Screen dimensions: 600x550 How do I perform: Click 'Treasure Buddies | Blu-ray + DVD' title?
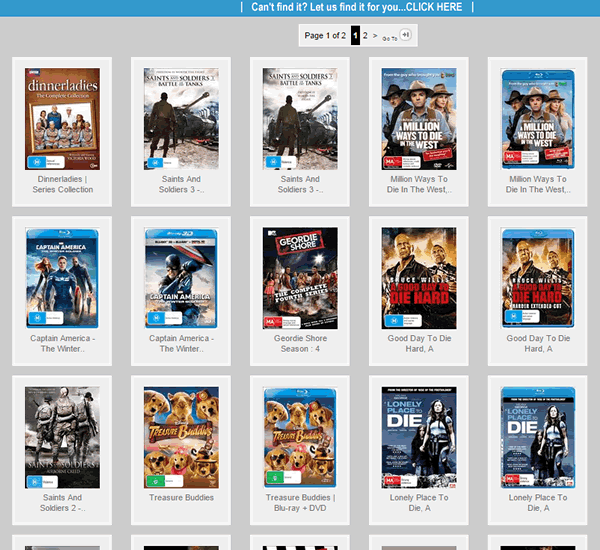tap(300, 503)
